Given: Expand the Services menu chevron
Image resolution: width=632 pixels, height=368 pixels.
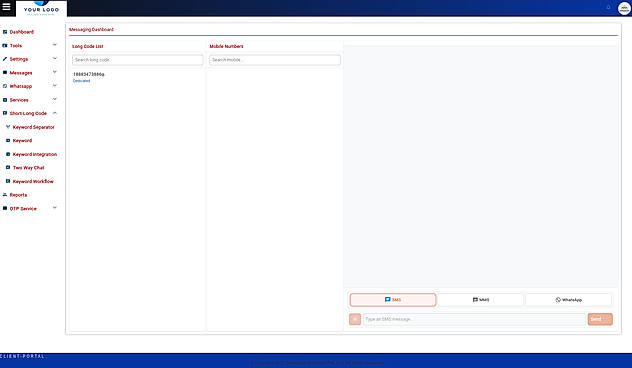Looking at the screenshot, I should (55, 99).
